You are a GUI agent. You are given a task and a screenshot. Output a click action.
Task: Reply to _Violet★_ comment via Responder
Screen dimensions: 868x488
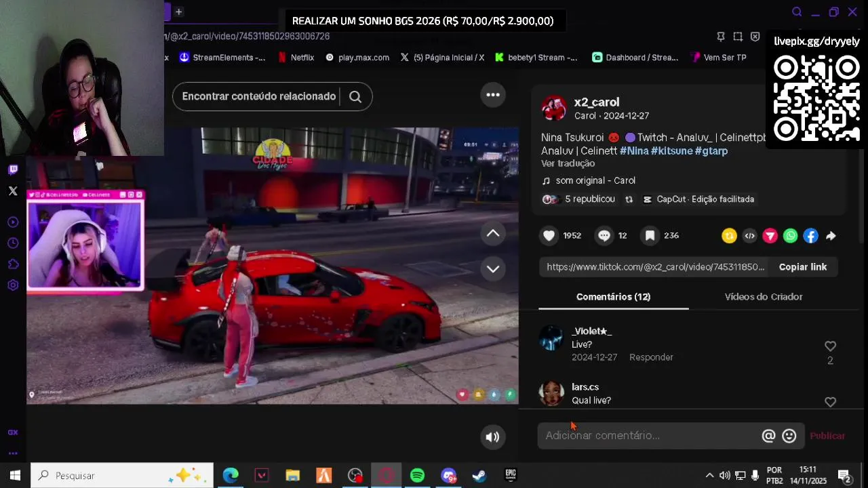pyautogui.click(x=651, y=357)
